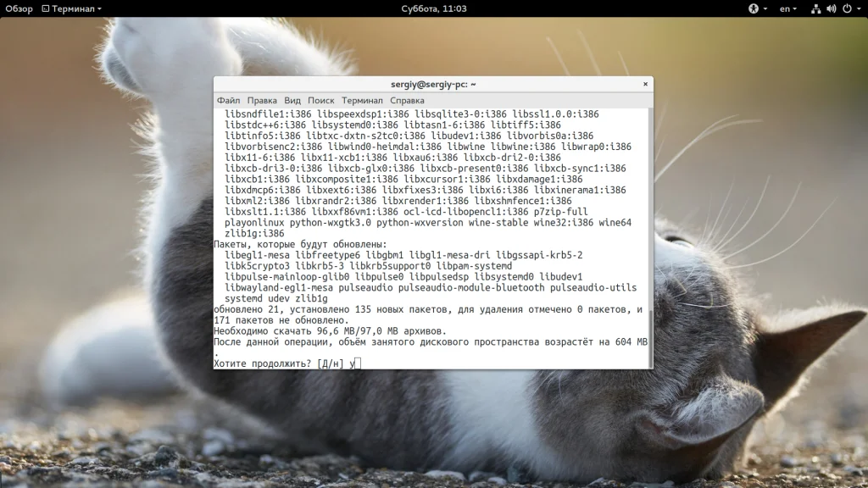The height and width of the screenshot is (488, 868).
Task: Open the Поиск menu
Action: (321, 100)
